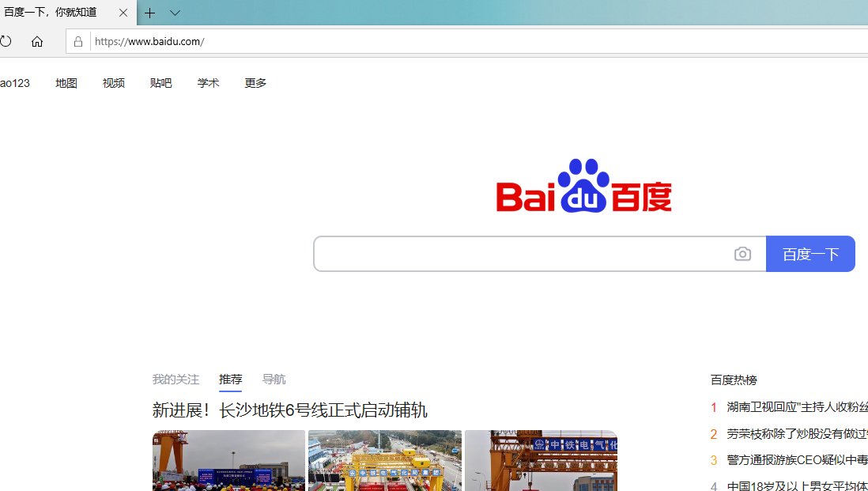Select the 我的关注 tab
This screenshot has height=491, width=868.
pyautogui.click(x=175, y=380)
